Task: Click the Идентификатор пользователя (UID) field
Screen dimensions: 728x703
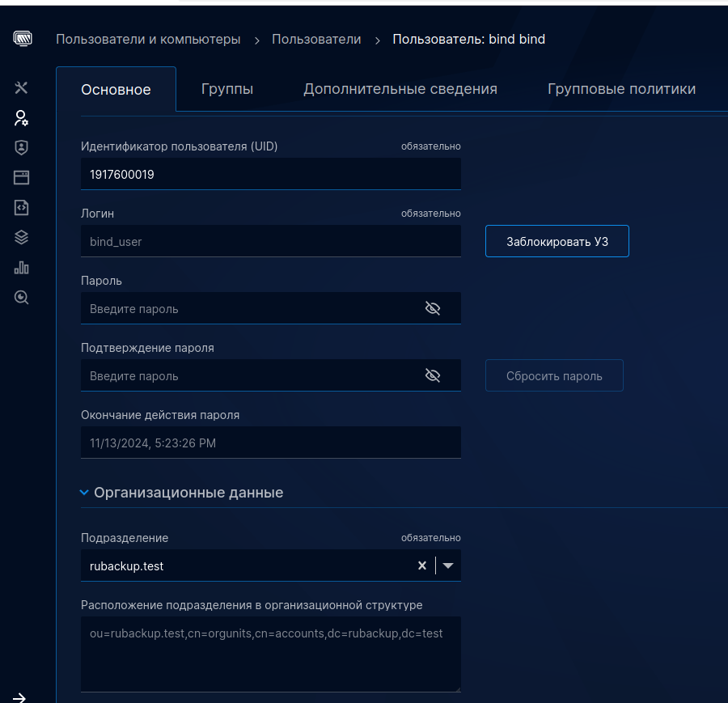Action: click(270, 174)
